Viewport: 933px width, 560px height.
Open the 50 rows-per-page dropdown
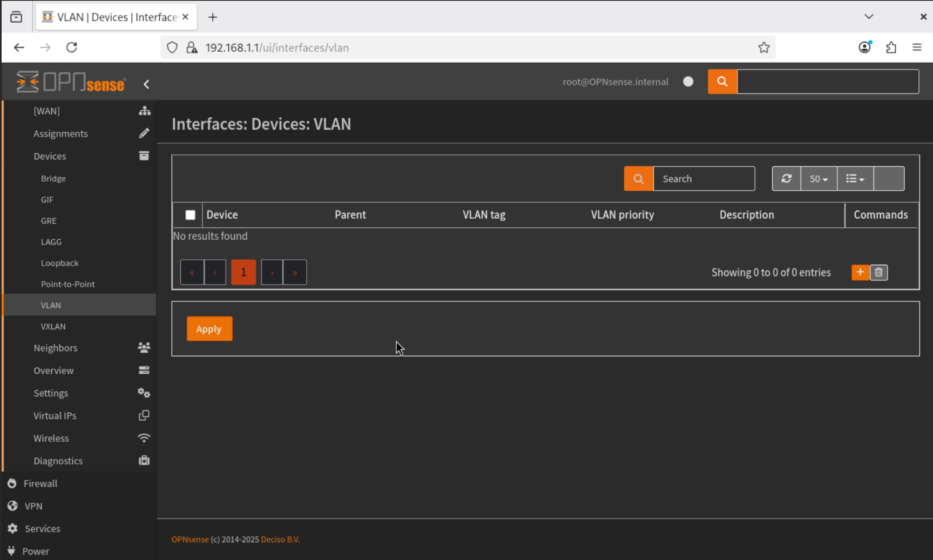[x=819, y=179]
